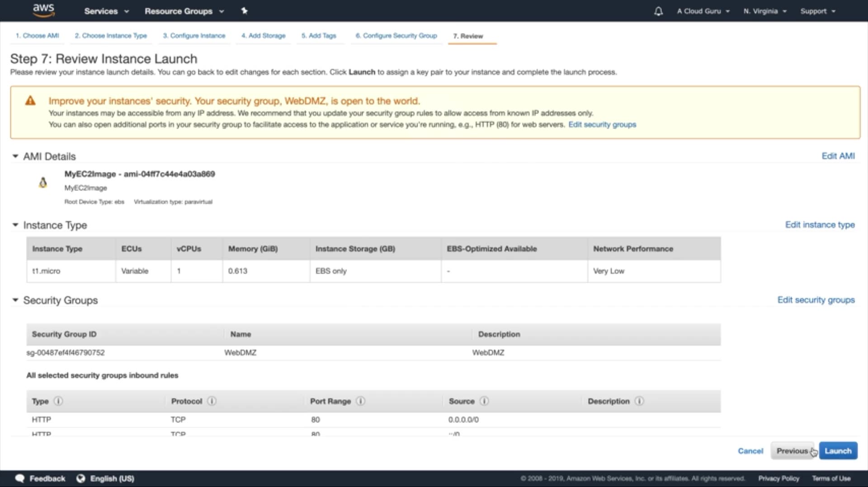This screenshot has width=868, height=487.
Task: Collapse the Security Groups section
Action: [15, 300]
